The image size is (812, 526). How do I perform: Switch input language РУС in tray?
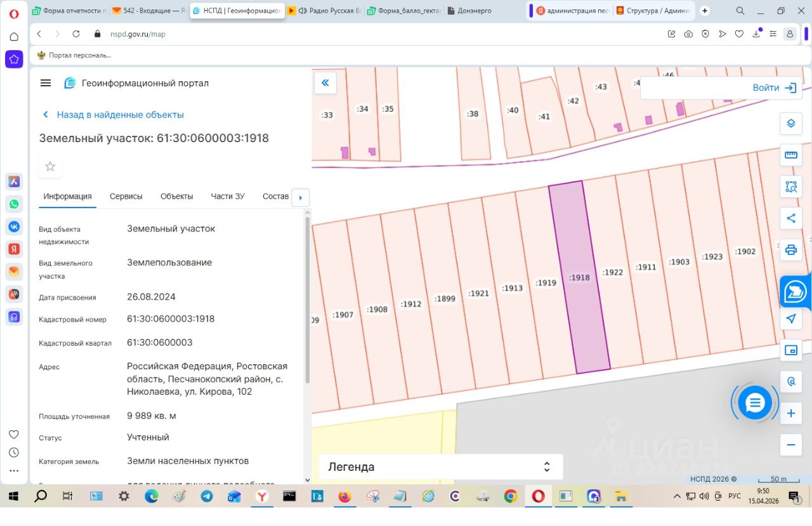coord(734,496)
